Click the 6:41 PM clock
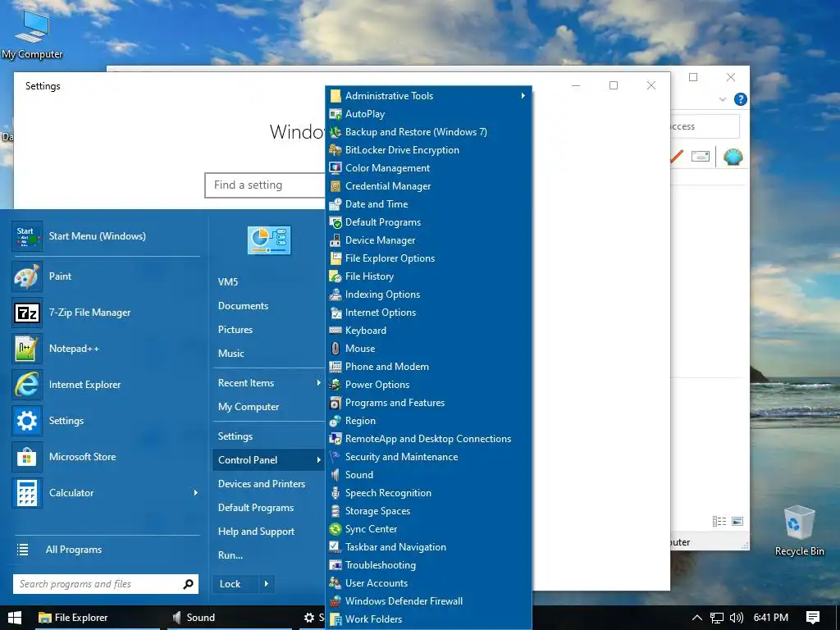Image resolution: width=840 pixels, height=630 pixels. [x=771, y=618]
